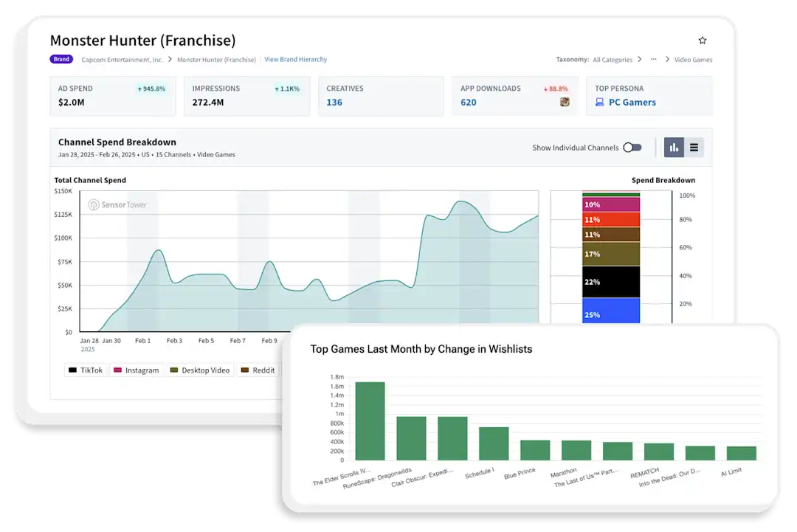Open App Downloads count 620

click(x=468, y=102)
